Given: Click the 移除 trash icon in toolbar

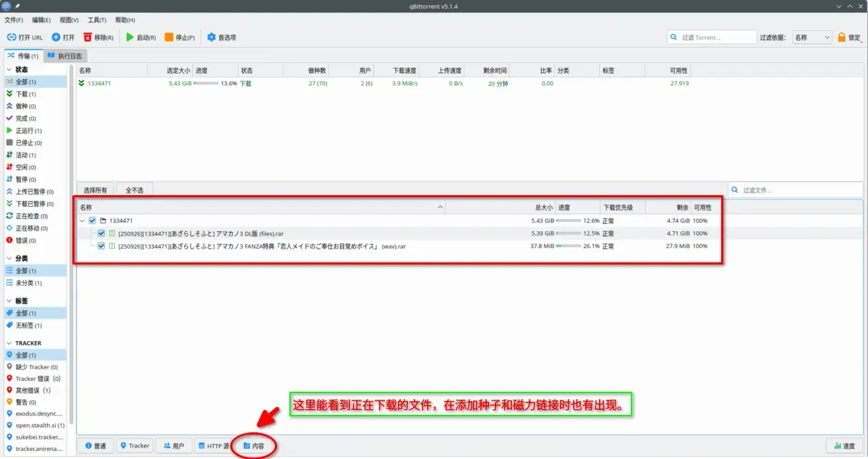Looking at the screenshot, I should 88,37.
